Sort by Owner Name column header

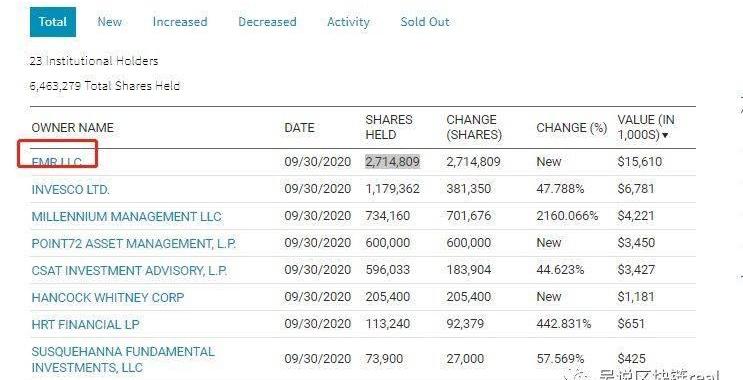click(72, 128)
